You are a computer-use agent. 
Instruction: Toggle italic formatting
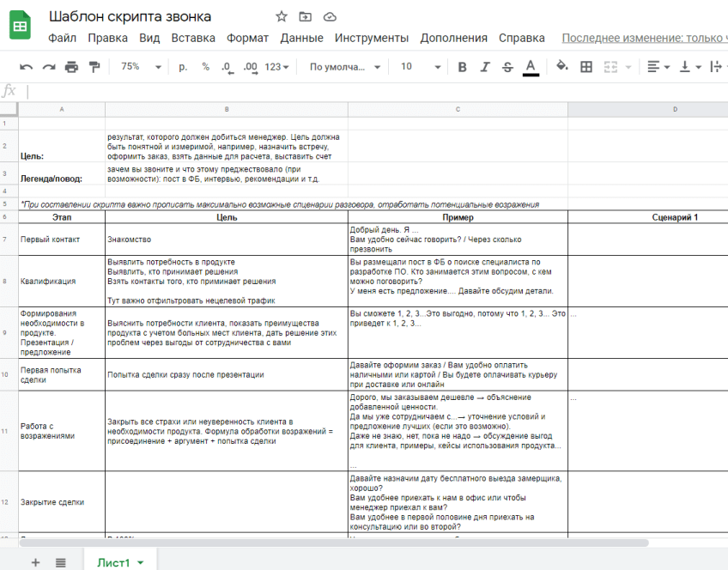point(485,67)
